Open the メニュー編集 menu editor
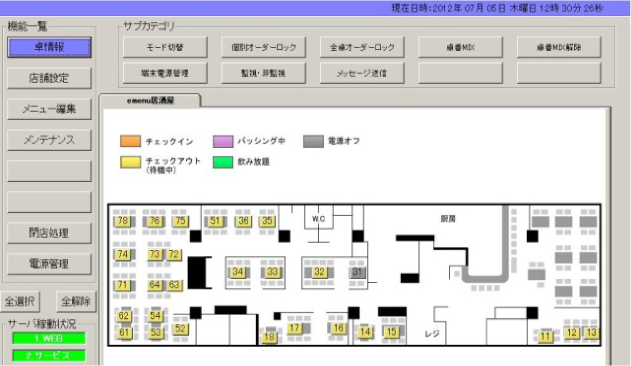This screenshot has width=631, height=366. 49,109
